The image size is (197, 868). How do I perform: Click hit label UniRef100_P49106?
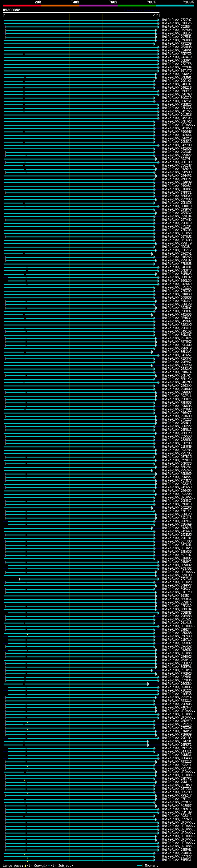pos(176,118)
